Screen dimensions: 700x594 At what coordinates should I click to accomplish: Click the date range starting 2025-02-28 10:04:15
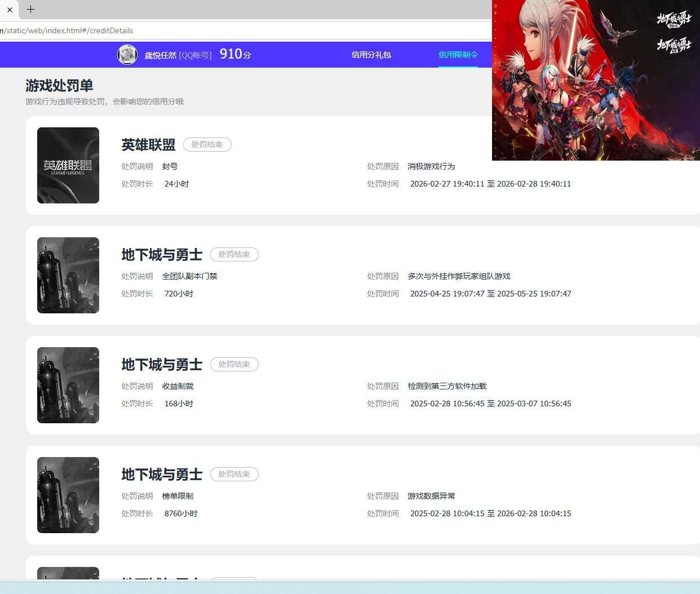[x=490, y=513]
